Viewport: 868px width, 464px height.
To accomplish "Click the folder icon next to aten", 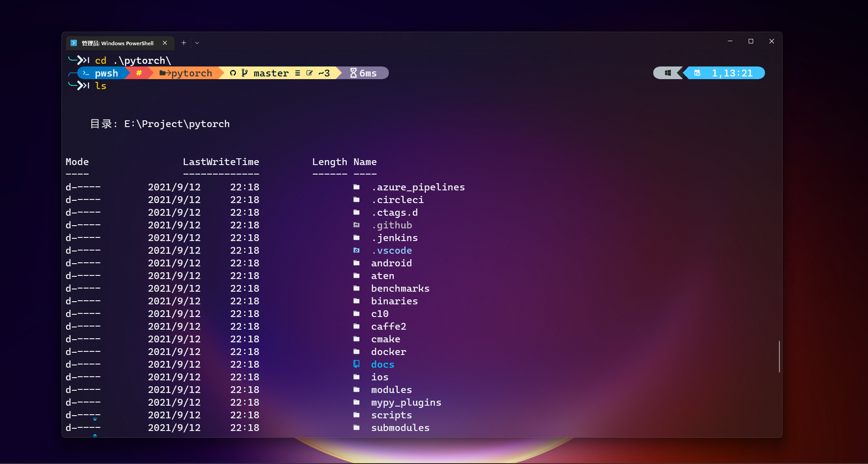I will point(356,276).
